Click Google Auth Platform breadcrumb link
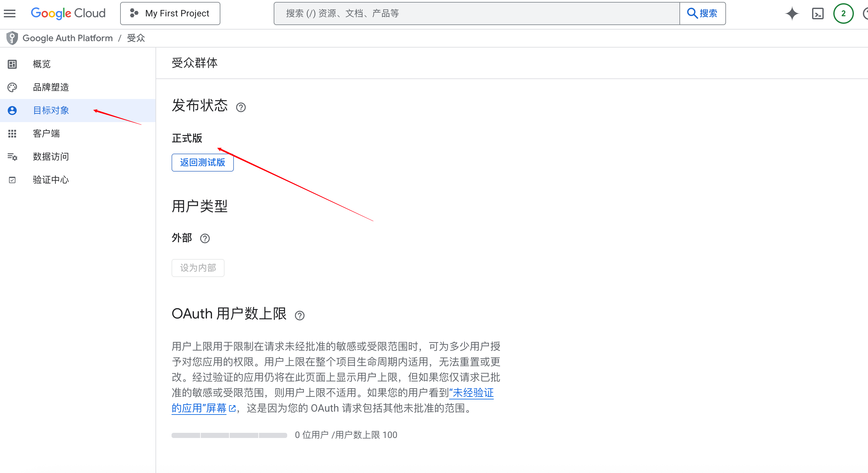Image resolution: width=868 pixels, height=473 pixels. [x=67, y=38]
